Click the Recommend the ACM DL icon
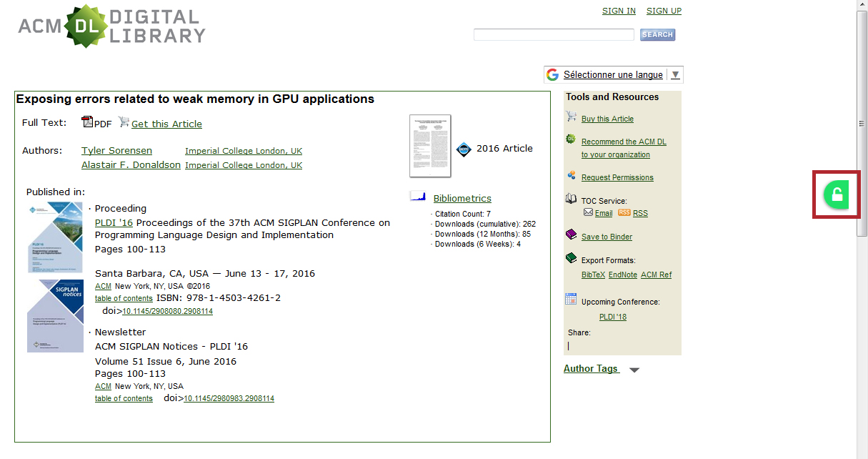 (x=571, y=139)
